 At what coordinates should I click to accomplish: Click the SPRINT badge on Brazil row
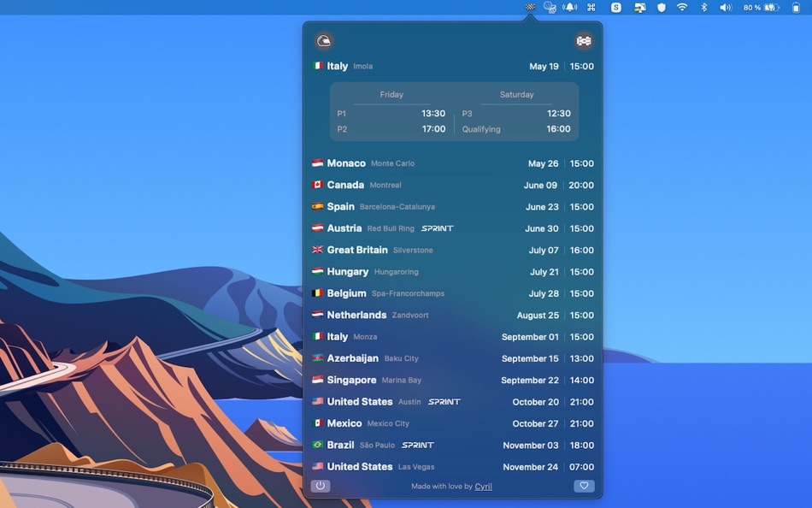pyautogui.click(x=418, y=446)
